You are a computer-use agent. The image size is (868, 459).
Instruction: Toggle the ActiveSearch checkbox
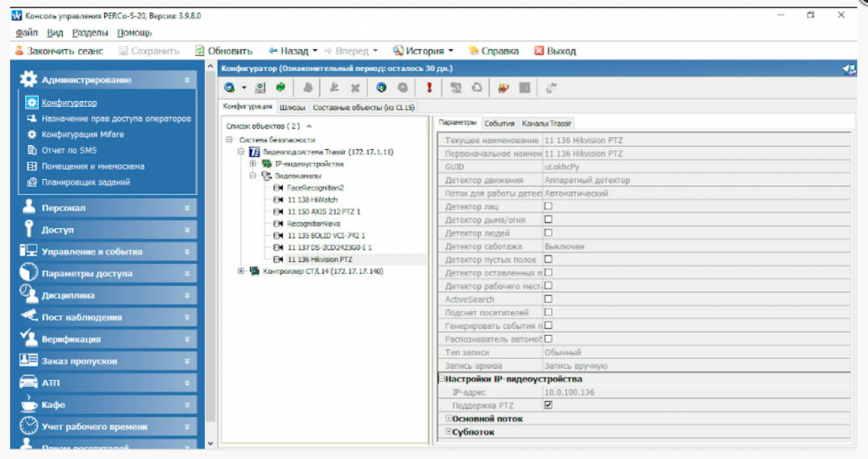click(548, 299)
